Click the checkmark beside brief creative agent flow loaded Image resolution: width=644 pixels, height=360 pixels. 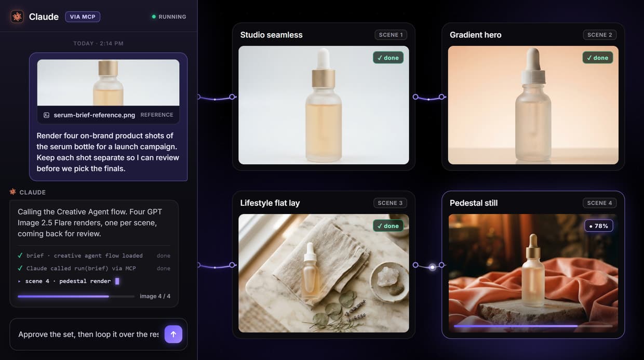coord(20,256)
